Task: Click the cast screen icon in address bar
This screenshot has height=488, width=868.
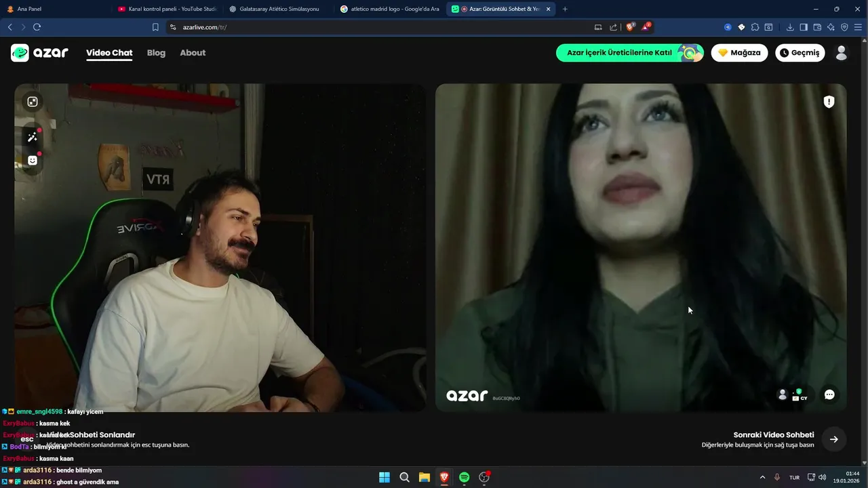Action: click(598, 27)
